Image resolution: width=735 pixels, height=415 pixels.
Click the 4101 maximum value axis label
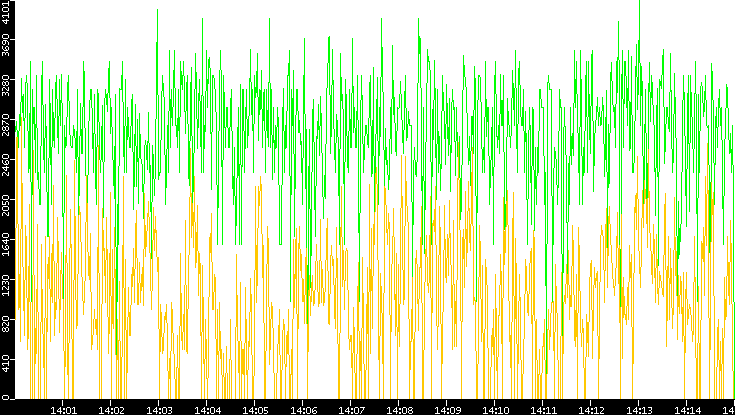6,16
